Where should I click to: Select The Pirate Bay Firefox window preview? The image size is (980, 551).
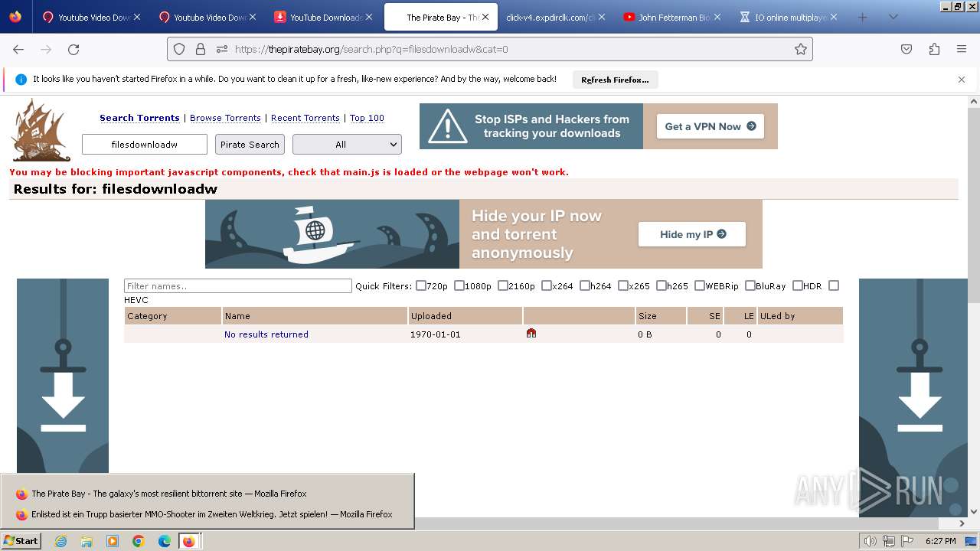click(207, 494)
